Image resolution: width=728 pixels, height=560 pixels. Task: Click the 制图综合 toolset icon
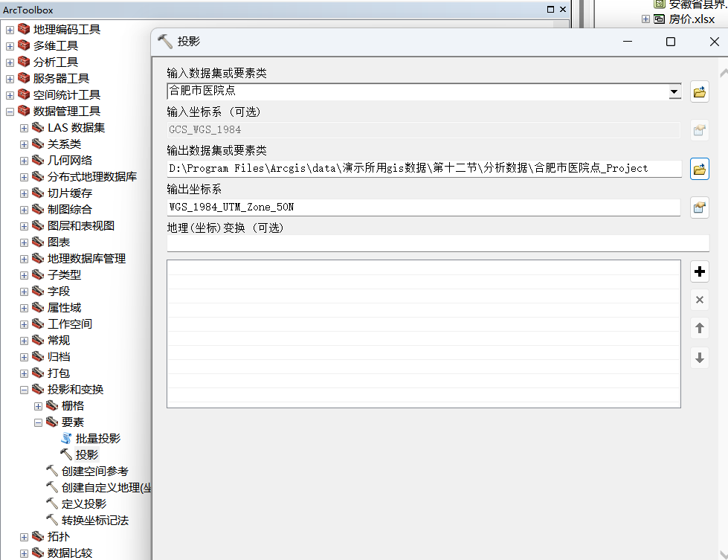(38, 209)
